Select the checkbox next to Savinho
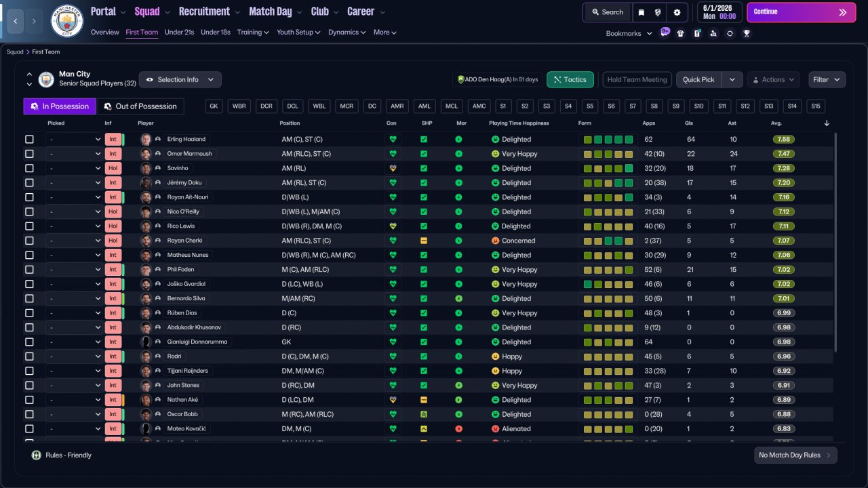 pos(29,168)
